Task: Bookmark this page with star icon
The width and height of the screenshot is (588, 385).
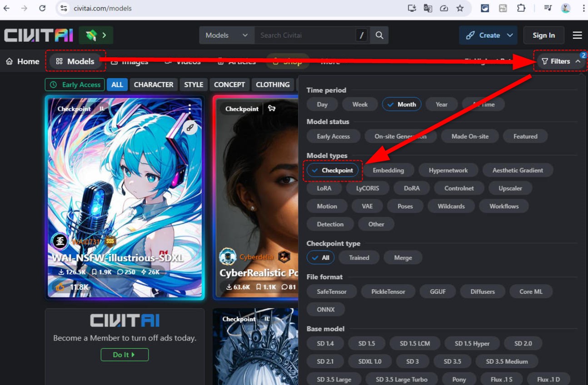Action: coord(460,8)
